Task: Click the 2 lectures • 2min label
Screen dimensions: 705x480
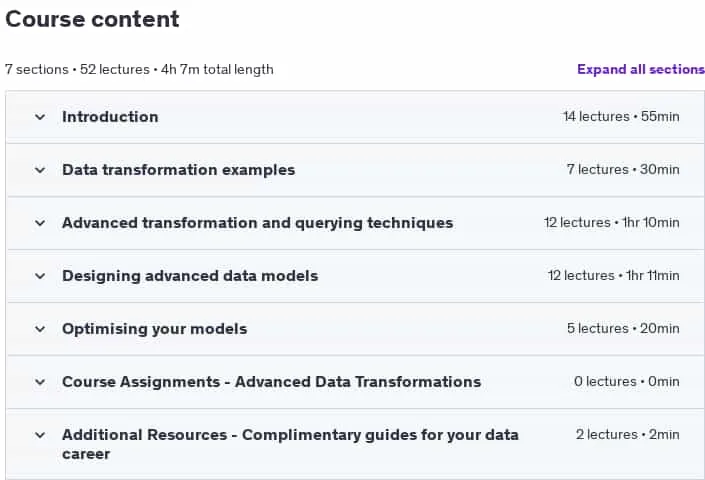Action: click(627, 435)
